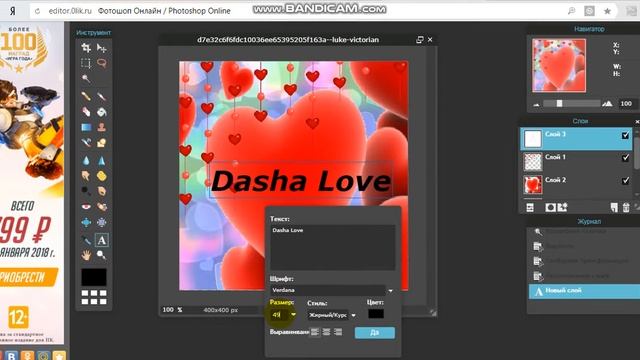Select the Color Picker eyedropper tool
The image size is (640, 360).
tap(86, 240)
